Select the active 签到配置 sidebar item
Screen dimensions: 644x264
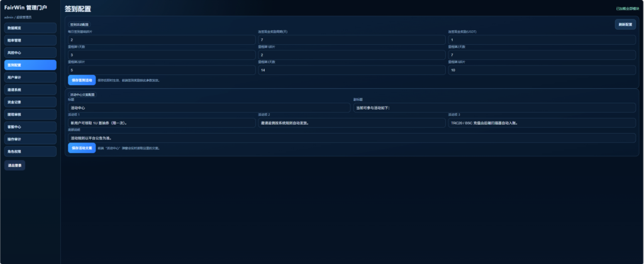coord(30,65)
